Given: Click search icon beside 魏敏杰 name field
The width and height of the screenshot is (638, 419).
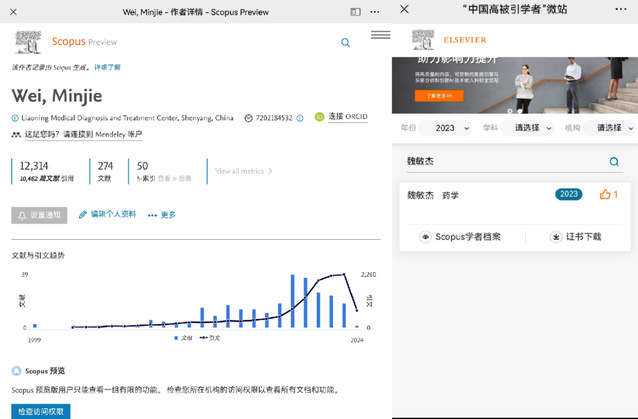Looking at the screenshot, I should pos(614,161).
